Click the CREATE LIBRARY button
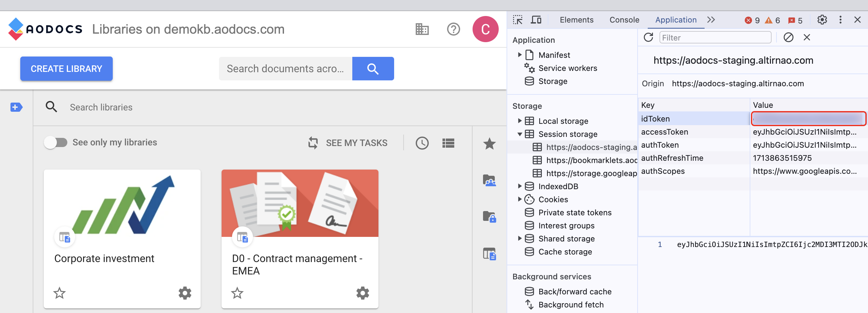The image size is (868, 313). (66, 69)
